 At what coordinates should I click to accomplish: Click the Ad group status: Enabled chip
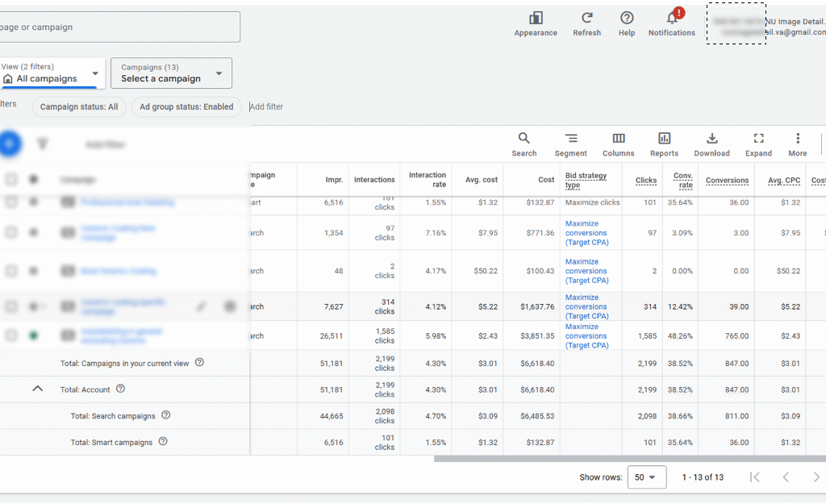(186, 106)
